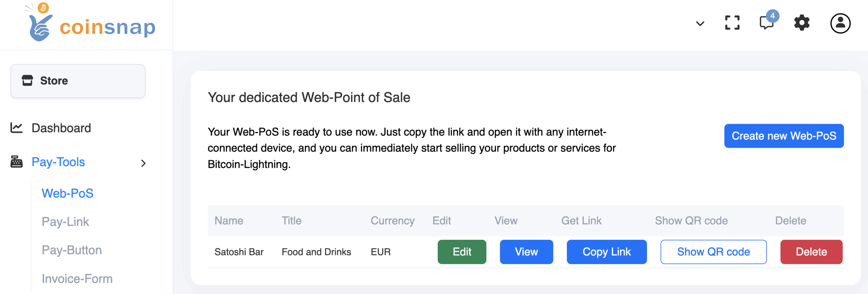The width and height of the screenshot is (868, 294).
Task: Navigate to the Invoice-Form page
Action: [77, 278]
